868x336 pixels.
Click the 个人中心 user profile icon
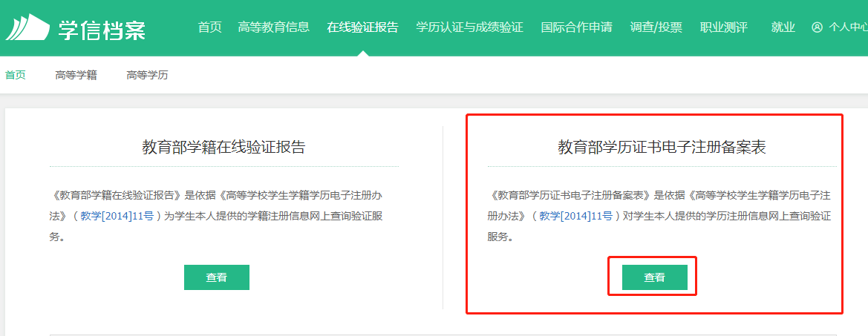(x=818, y=27)
